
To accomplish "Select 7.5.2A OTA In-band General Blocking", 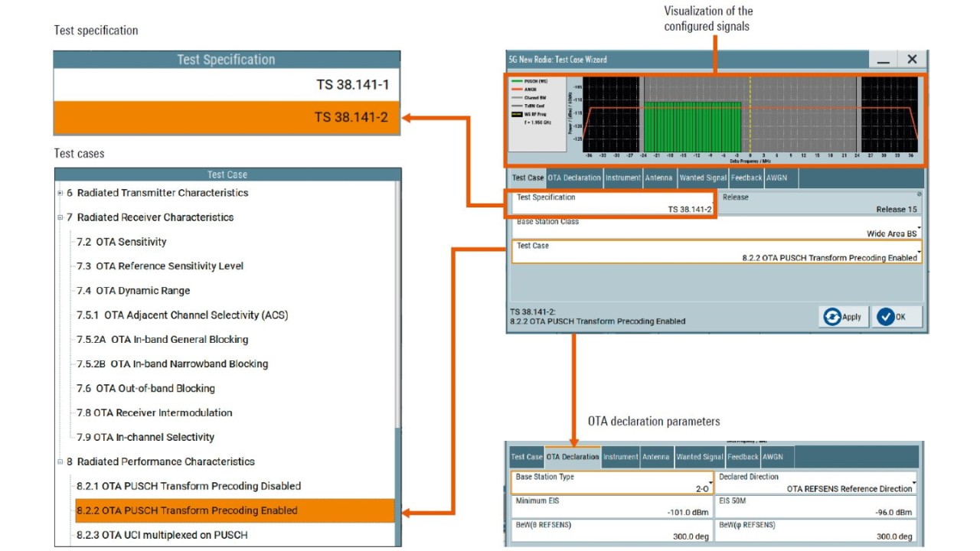I will [162, 340].
